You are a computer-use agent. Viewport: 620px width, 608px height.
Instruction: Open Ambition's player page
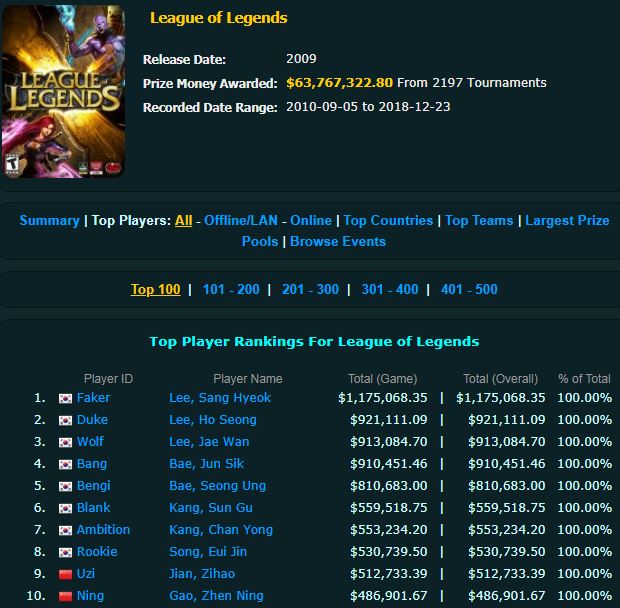[103, 530]
